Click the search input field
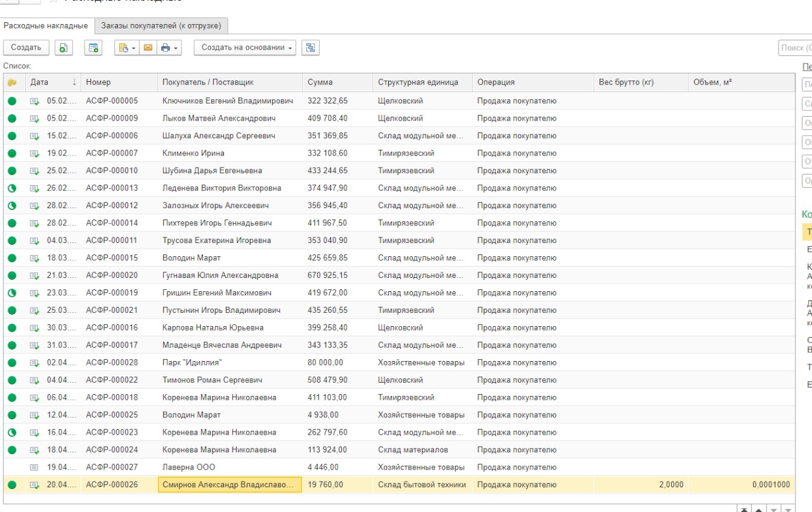 795,48
